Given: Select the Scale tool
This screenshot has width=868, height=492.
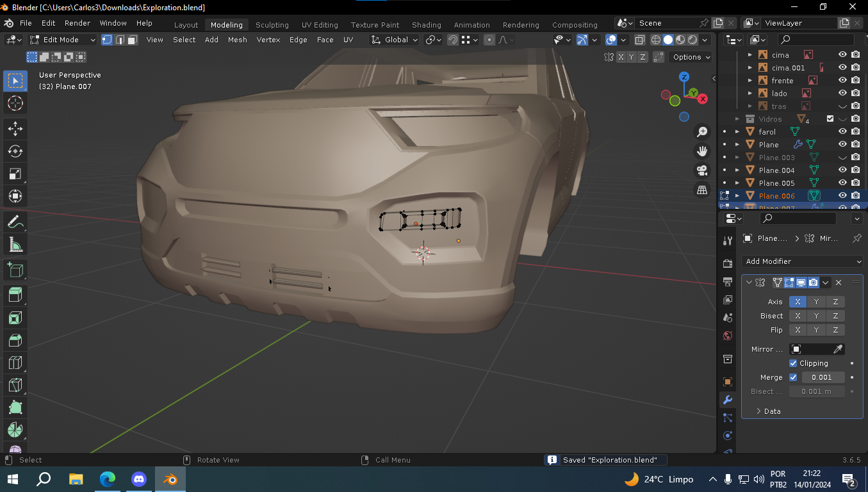Looking at the screenshot, I should pyautogui.click(x=15, y=174).
